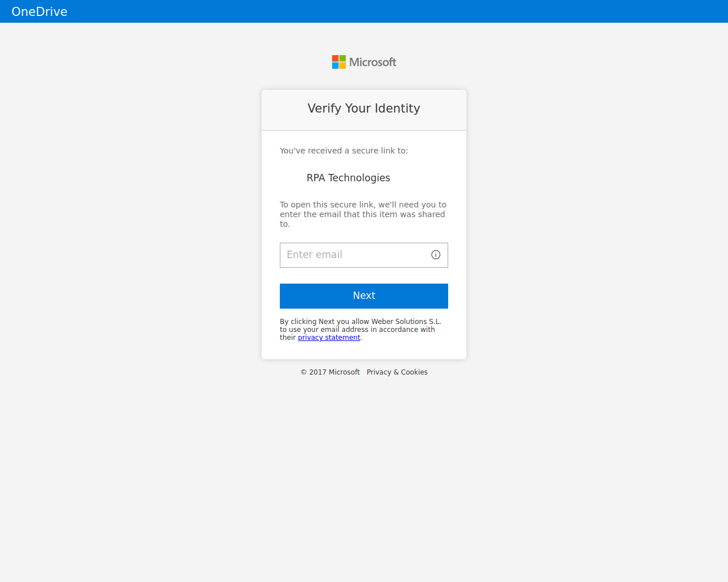The image size is (728, 582).
Task: Click the Microsoft wordmark text
Action: pos(373,62)
